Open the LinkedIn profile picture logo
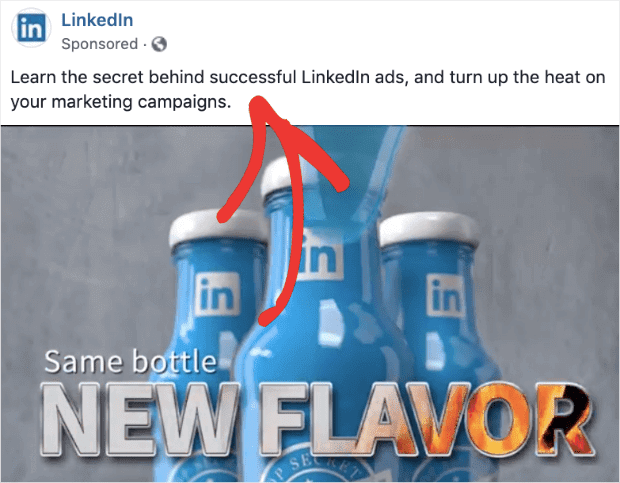 click(31, 28)
